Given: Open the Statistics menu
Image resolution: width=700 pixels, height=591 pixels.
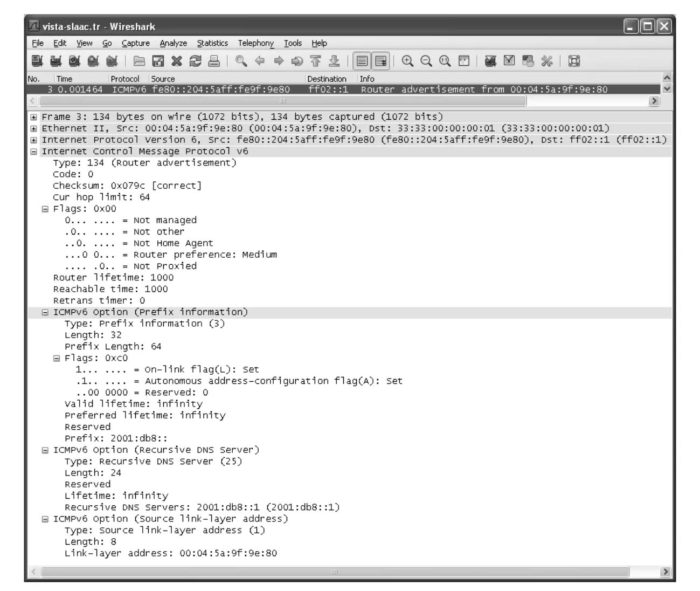Looking at the screenshot, I should pyautogui.click(x=212, y=43).
